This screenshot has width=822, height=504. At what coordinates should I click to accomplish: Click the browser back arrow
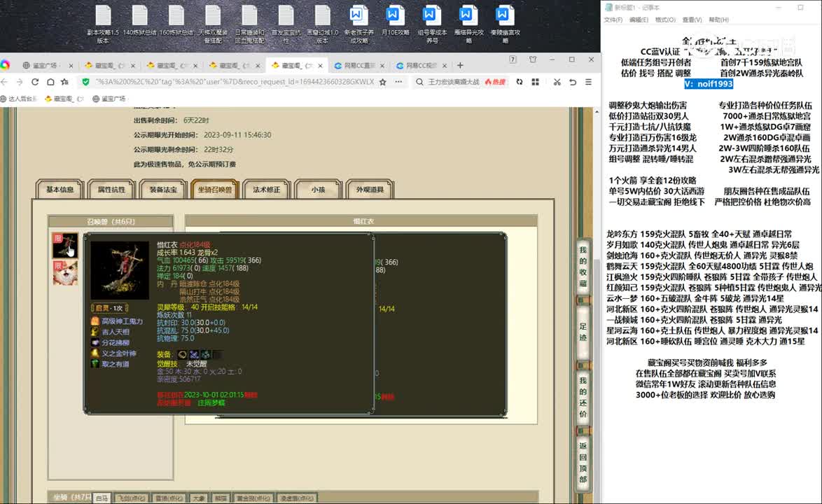coord(5,83)
